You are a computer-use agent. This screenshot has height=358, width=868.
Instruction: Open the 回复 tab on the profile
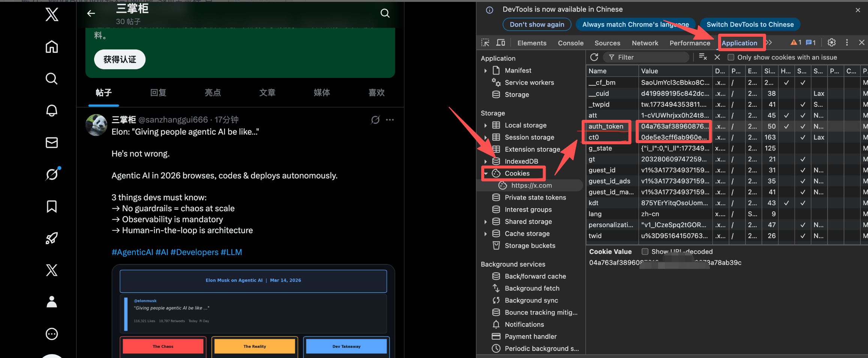(158, 92)
